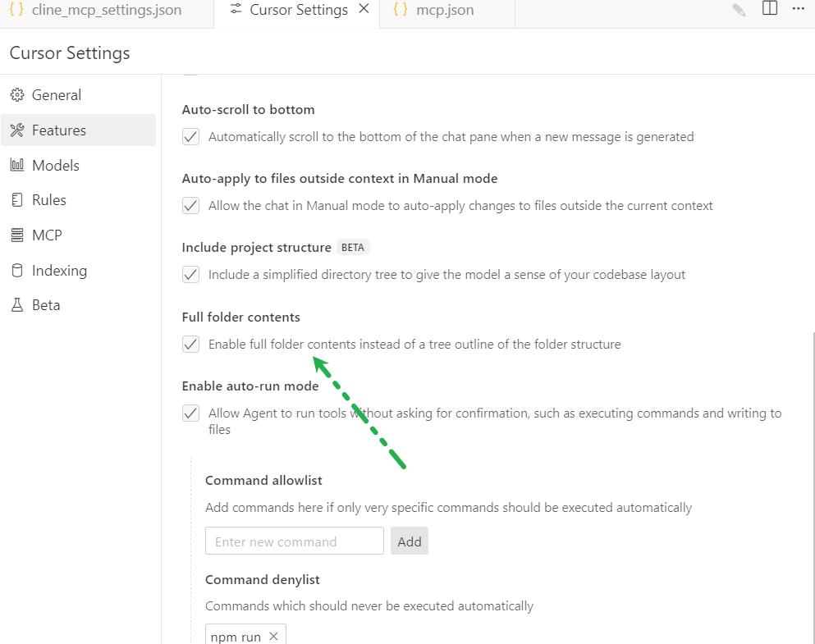Split the editor with the layout icon
This screenshot has height=644, width=815.
tap(769, 9)
